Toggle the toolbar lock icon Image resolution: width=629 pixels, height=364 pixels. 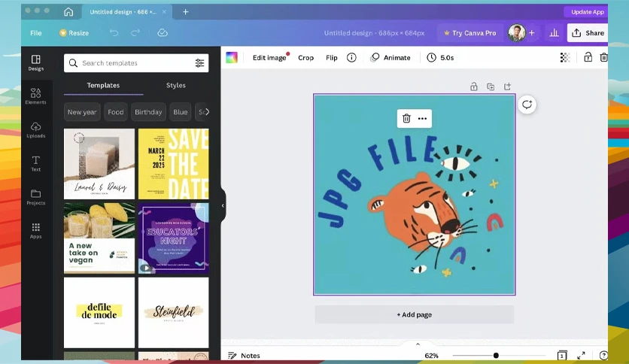click(x=588, y=57)
